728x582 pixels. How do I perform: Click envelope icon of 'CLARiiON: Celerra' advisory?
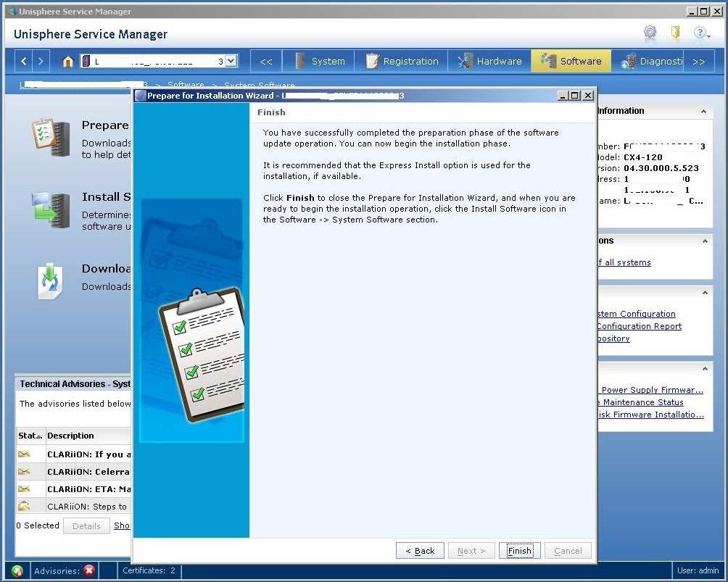(24, 472)
